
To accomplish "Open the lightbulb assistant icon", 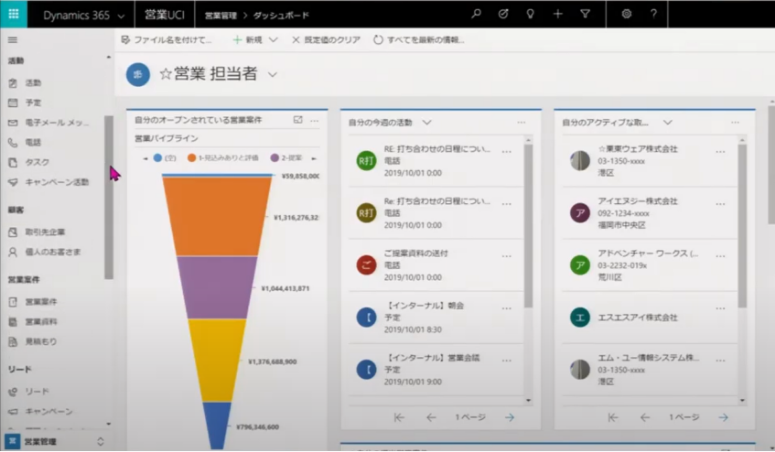I will (x=530, y=14).
